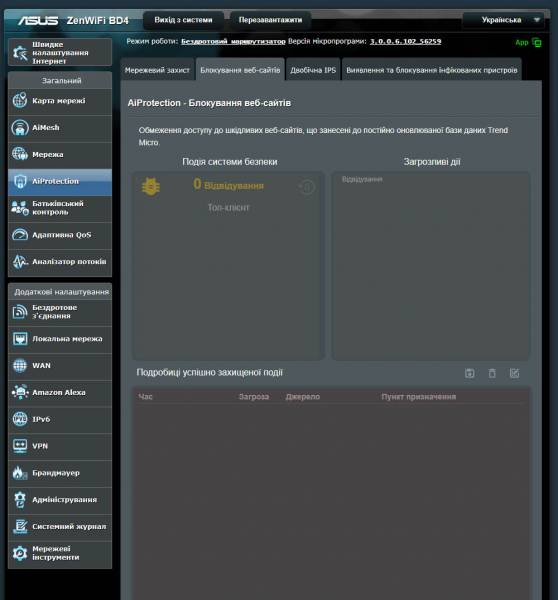The height and width of the screenshot is (600, 558).
Task: Click the App device icon in header
Action: (x=537, y=42)
